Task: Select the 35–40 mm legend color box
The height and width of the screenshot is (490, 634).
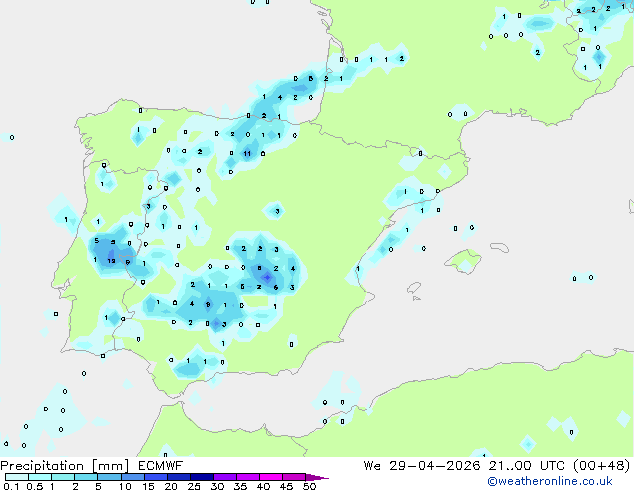Action: pos(248,477)
